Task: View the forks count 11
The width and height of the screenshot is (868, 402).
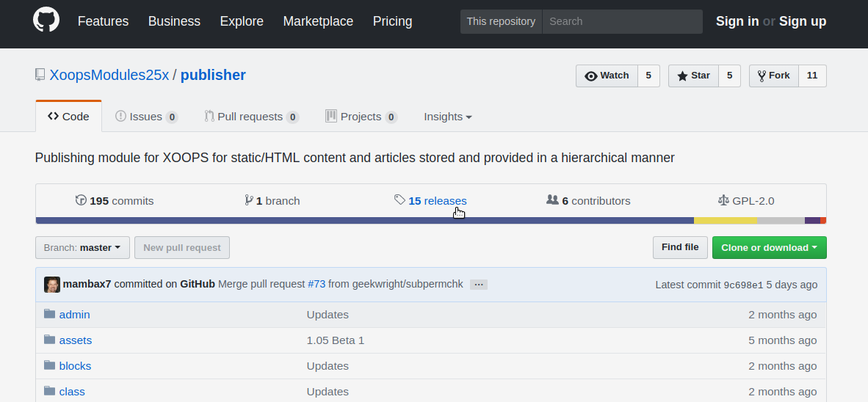Action: pos(812,76)
